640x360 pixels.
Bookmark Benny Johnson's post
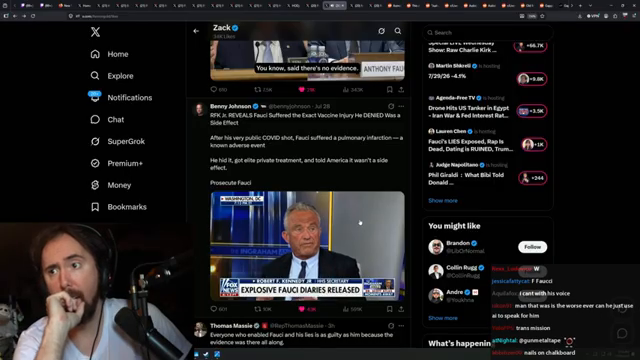(x=389, y=309)
